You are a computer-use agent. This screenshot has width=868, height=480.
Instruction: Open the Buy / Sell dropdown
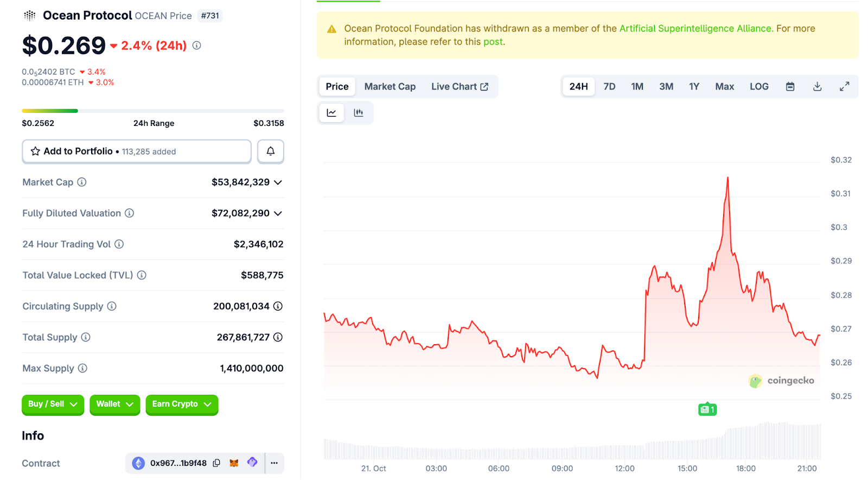pos(53,405)
